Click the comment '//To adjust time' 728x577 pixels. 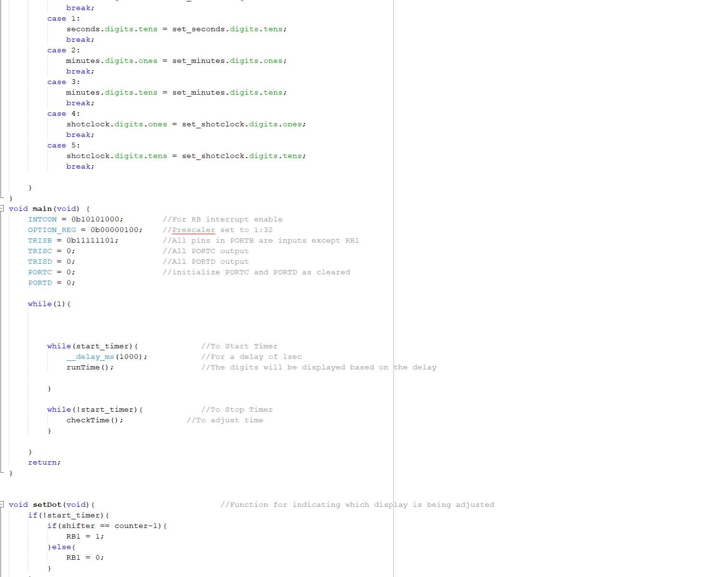point(225,420)
